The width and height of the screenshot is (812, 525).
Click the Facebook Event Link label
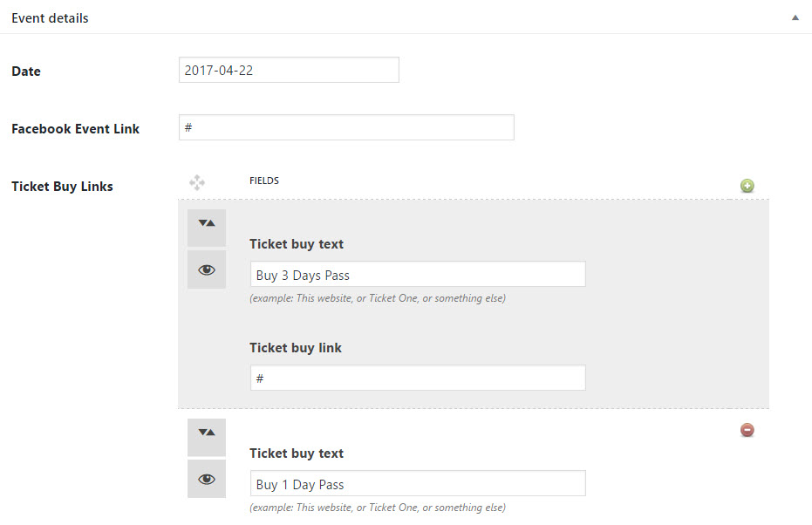point(75,128)
